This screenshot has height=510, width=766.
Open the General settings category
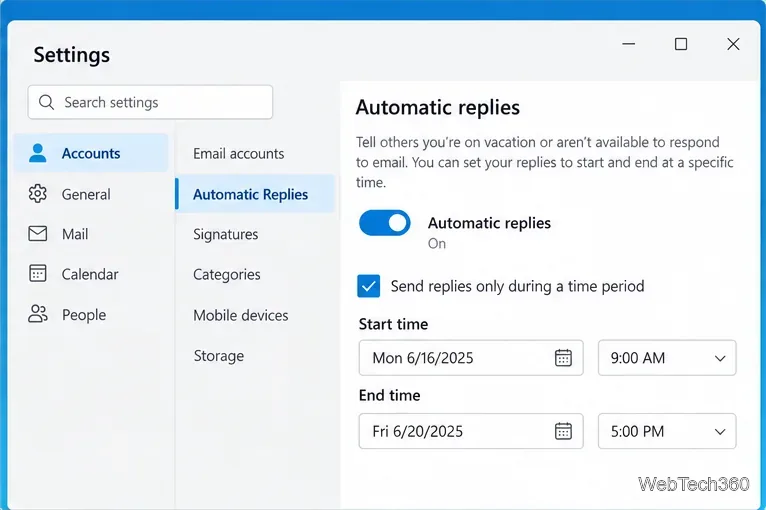91,194
